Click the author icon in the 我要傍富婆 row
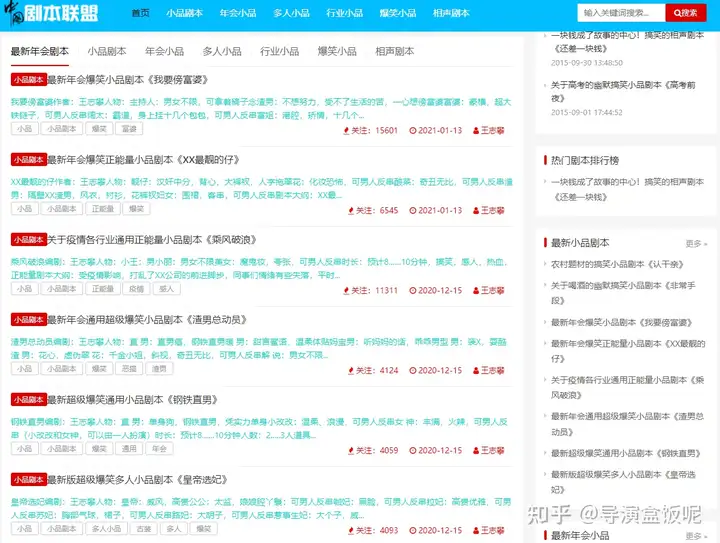Screen dimensions: 720x543 click(476, 131)
